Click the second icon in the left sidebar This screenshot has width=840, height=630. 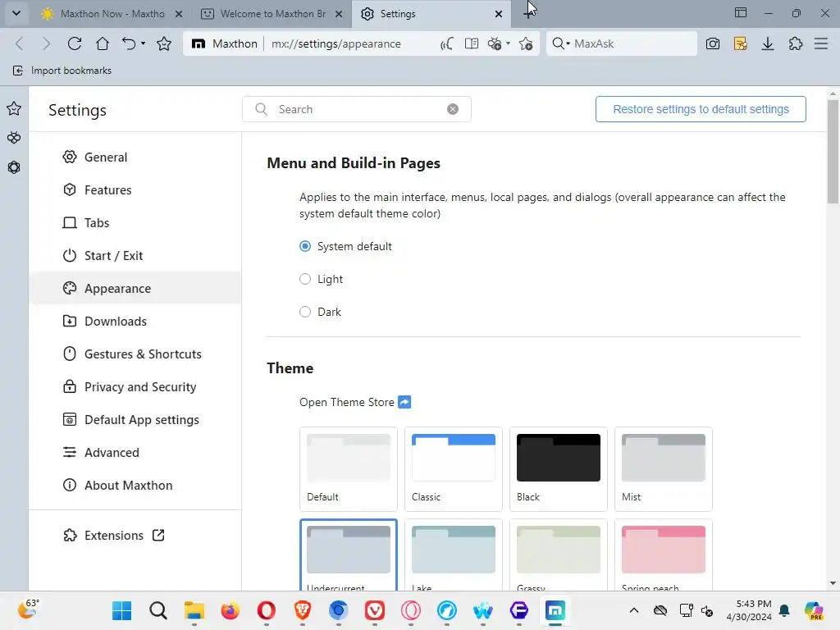tap(14, 138)
